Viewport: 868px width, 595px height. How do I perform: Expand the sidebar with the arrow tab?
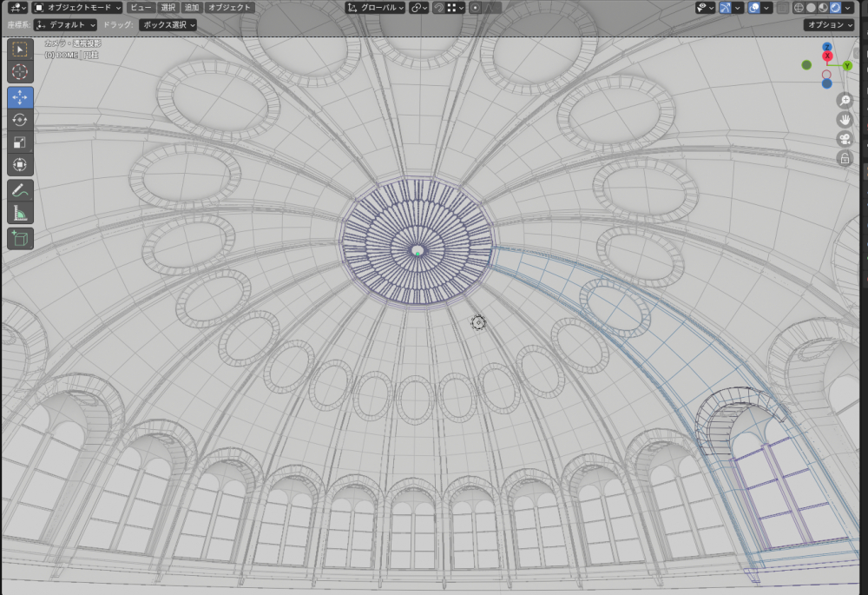click(x=856, y=53)
